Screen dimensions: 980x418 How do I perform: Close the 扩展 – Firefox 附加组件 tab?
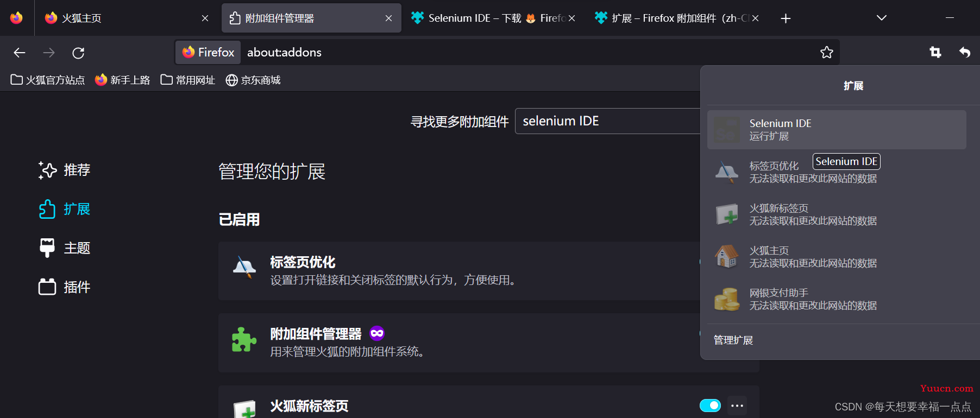point(755,18)
